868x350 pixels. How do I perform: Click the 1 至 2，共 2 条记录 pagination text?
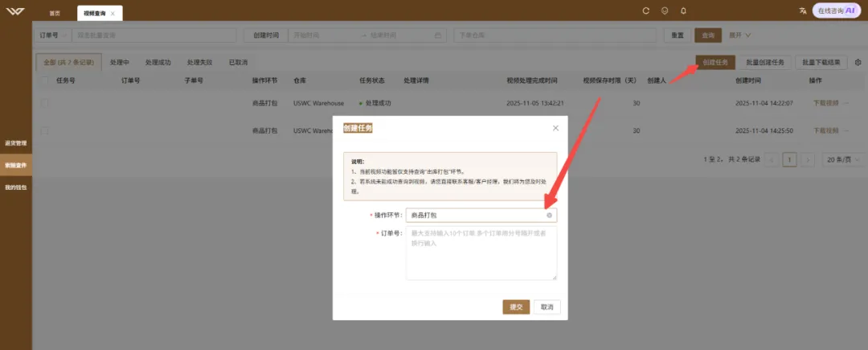732,159
